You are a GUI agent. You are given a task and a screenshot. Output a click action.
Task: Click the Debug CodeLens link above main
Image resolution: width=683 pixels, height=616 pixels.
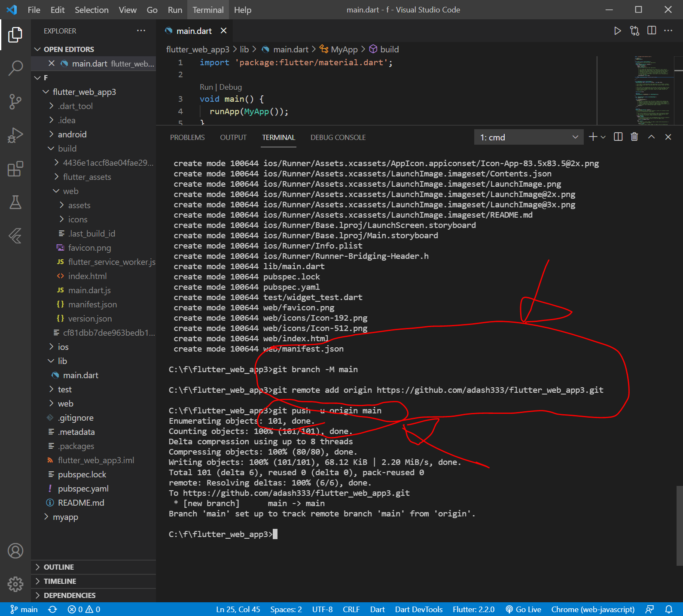(x=231, y=87)
